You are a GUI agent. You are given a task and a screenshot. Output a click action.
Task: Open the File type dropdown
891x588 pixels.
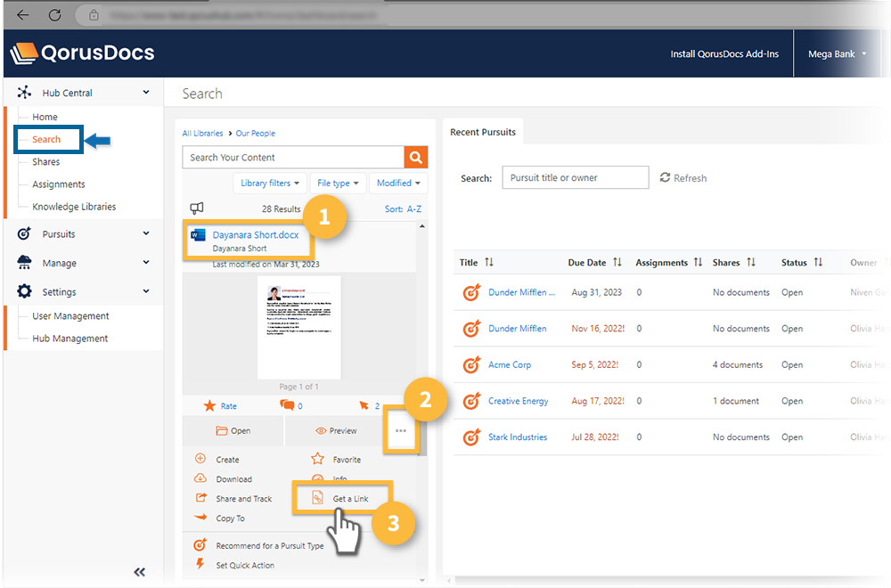tap(338, 183)
